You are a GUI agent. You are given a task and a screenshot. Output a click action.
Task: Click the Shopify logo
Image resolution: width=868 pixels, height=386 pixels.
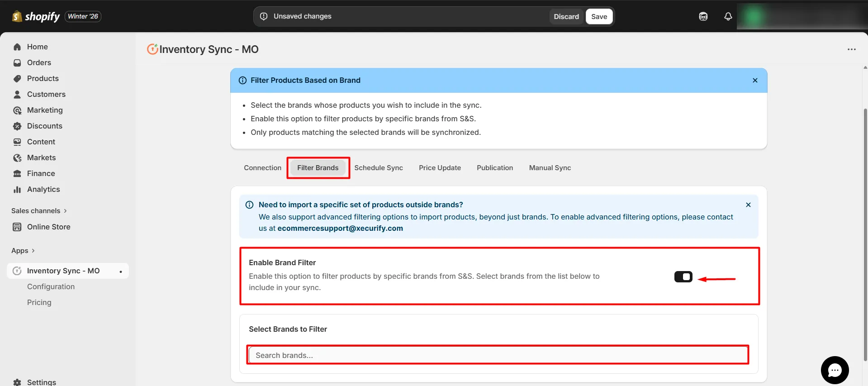click(x=36, y=16)
